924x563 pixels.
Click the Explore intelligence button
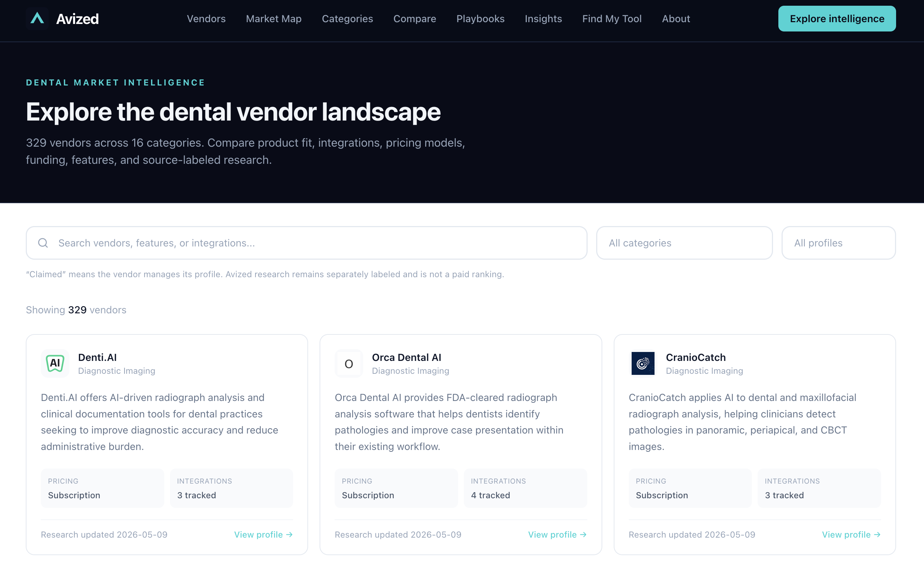pos(837,19)
